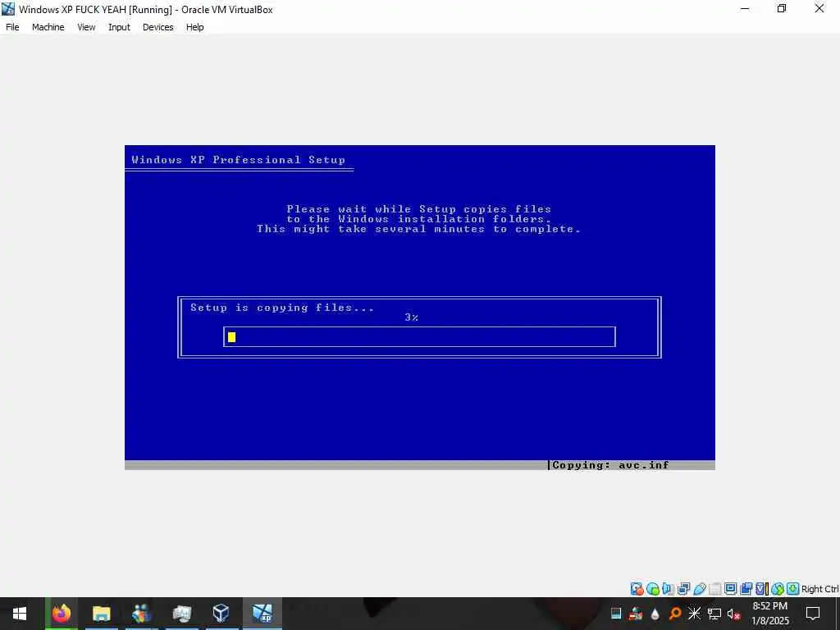Click the muted volume tray icon
The image size is (840, 630).
[734, 614]
